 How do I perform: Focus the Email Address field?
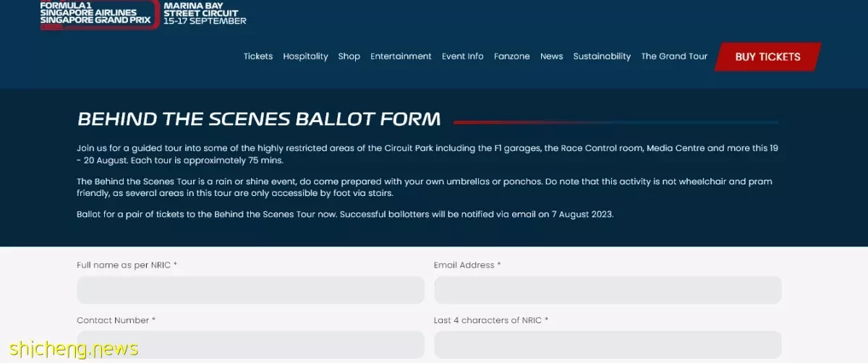click(x=608, y=290)
